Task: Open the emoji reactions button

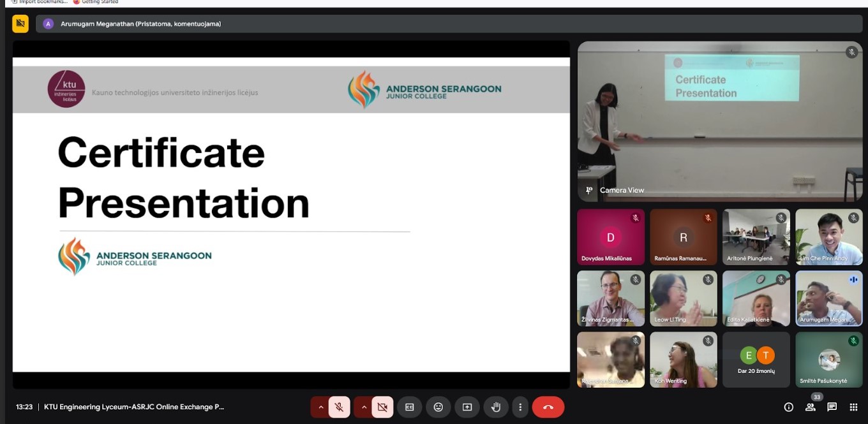Action: (x=438, y=407)
